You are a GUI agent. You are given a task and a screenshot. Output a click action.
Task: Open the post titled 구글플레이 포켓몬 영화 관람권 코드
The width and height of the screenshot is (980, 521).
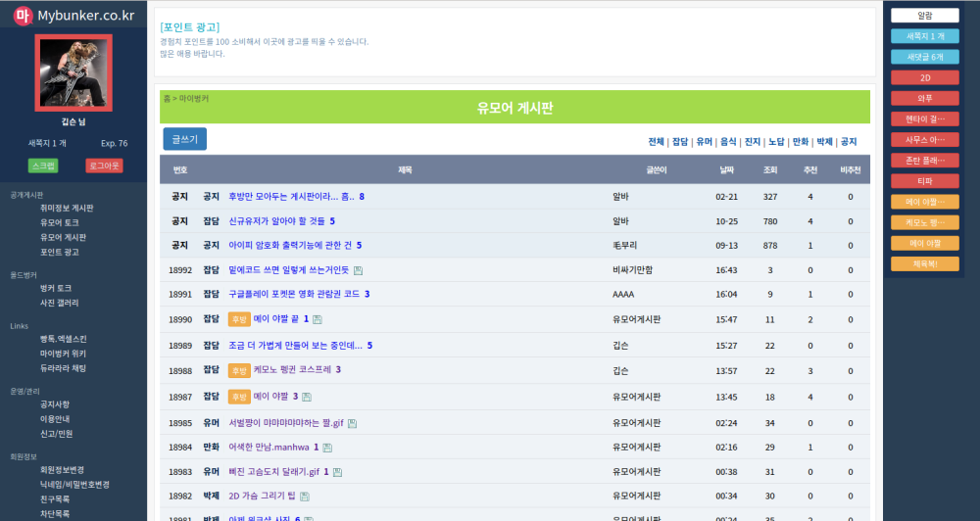tap(294, 294)
